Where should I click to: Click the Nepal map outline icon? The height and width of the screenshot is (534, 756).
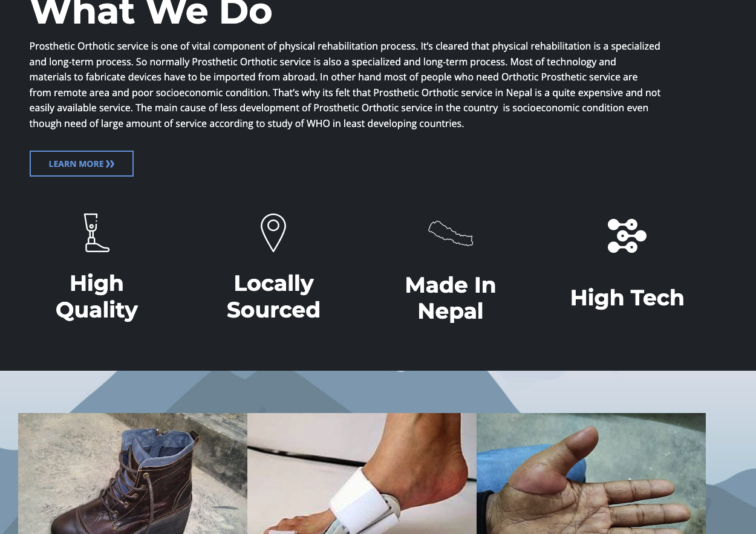[451, 233]
